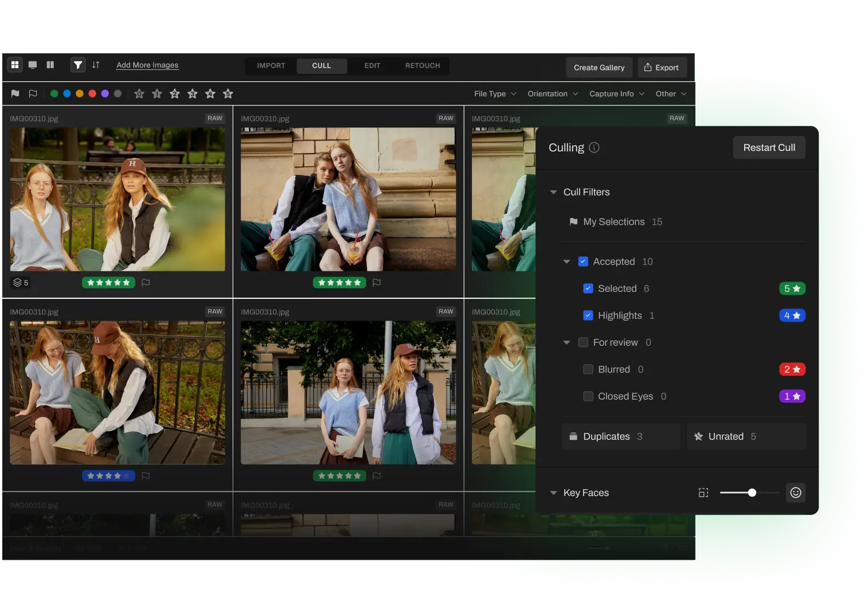Image resolution: width=868 pixels, height=601 pixels.
Task: Collapse the For review group arrow
Action: (x=566, y=342)
